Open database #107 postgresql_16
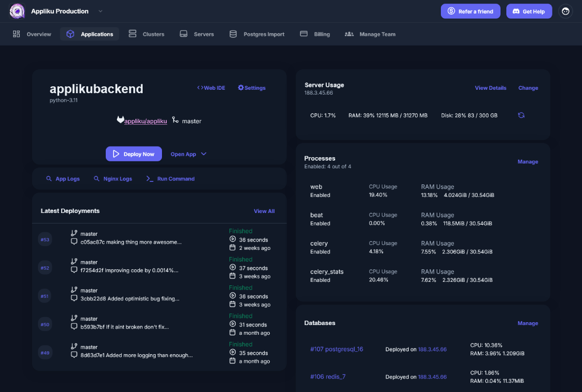The width and height of the screenshot is (582, 392). (x=337, y=349)
